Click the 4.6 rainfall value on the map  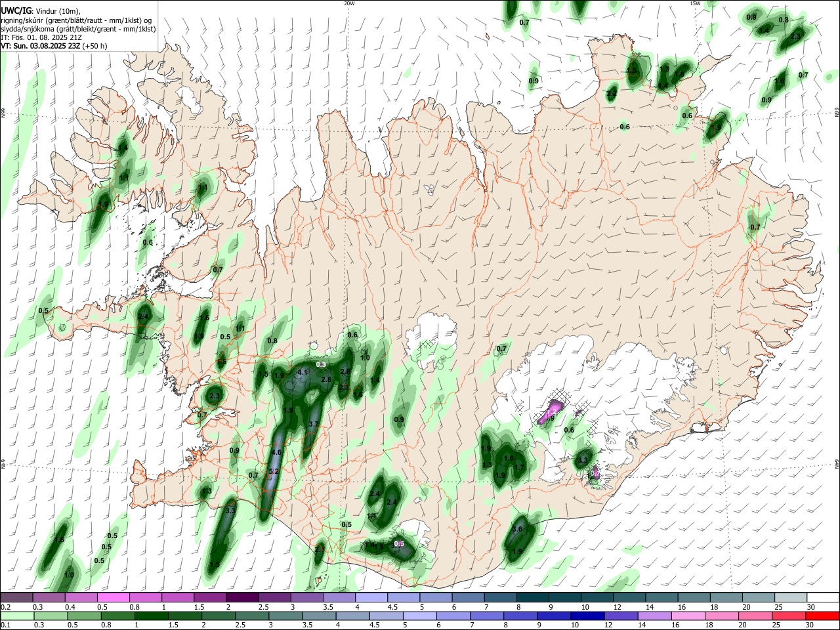point(276,452)
